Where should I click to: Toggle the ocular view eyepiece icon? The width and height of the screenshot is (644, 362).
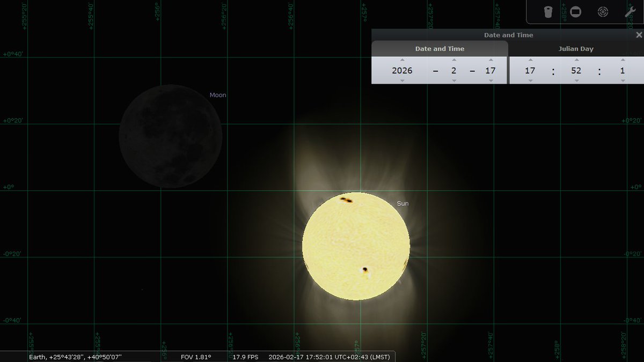pyautogui.click(x=548, y=12)
